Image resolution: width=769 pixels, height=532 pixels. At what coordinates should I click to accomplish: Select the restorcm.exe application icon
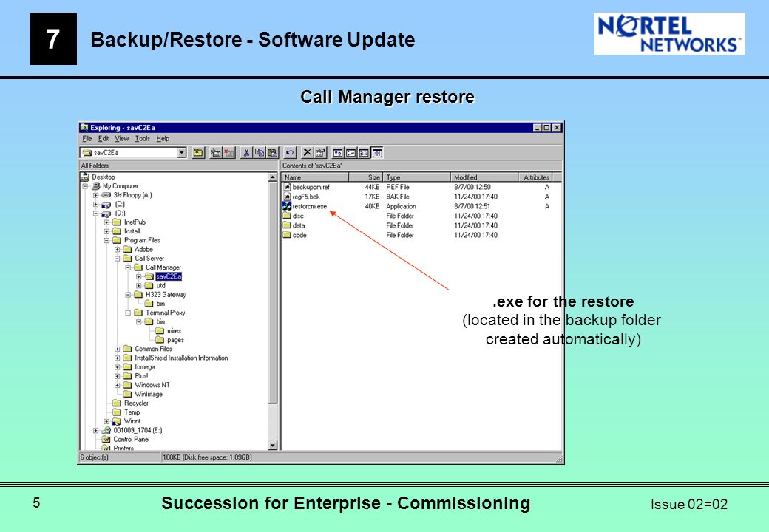click(288, 206)
